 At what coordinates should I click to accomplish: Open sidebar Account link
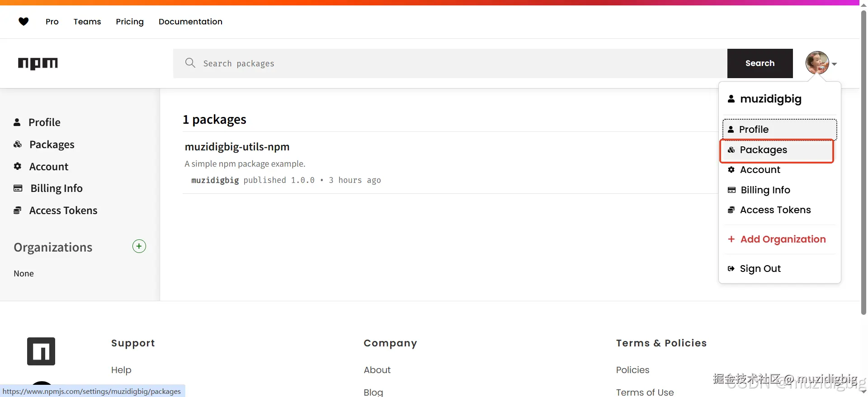click(x=49, y=166)
